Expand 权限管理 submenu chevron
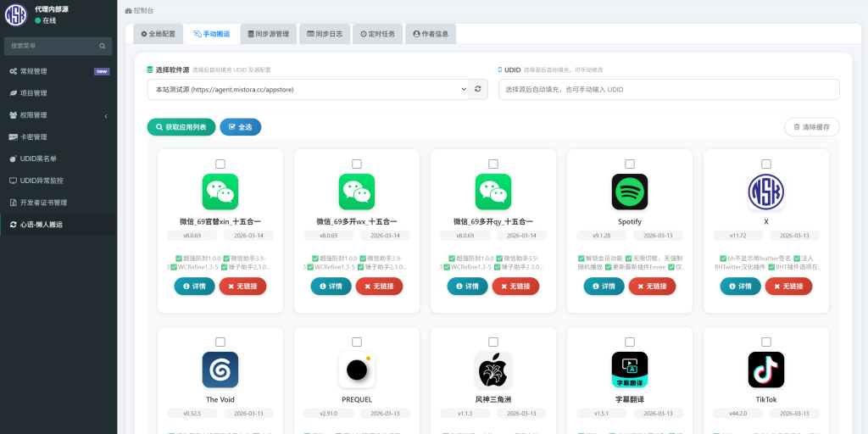 click(106, 115)
